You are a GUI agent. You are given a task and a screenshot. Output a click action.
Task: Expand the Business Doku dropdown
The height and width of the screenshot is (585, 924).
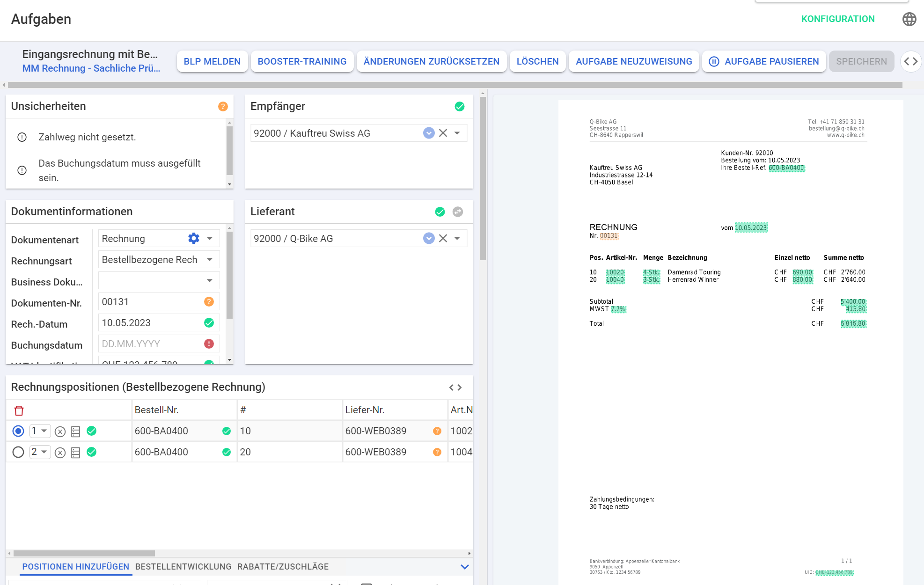click(210, 281)
